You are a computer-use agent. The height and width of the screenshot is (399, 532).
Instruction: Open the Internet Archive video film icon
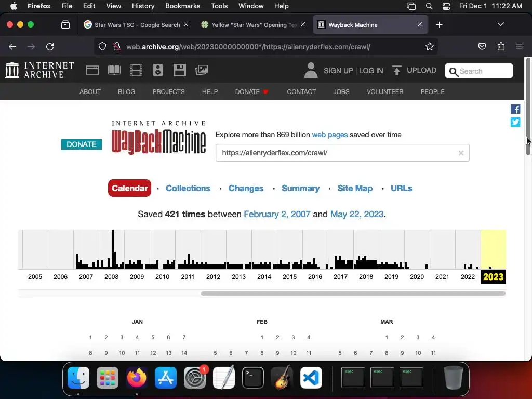point(136,70)
